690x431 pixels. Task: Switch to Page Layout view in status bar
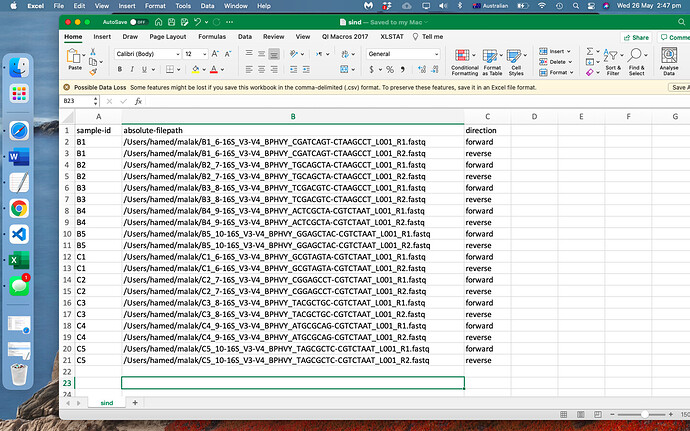point(581,414)
